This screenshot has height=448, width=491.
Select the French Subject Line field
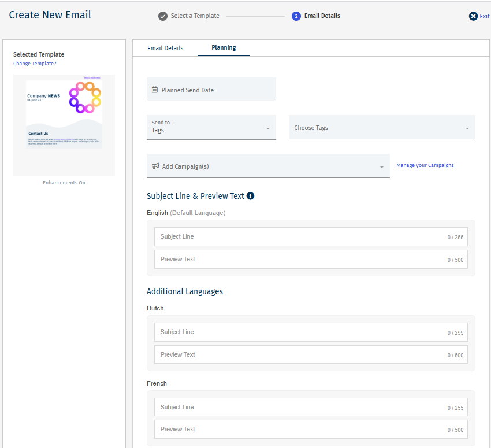tap(300, 407)
